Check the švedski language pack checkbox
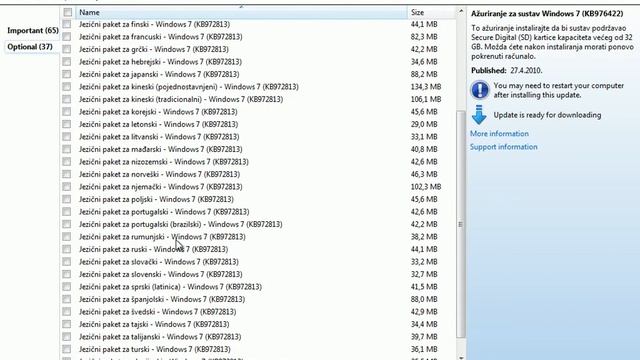640x360 pixels. point(67,312)
